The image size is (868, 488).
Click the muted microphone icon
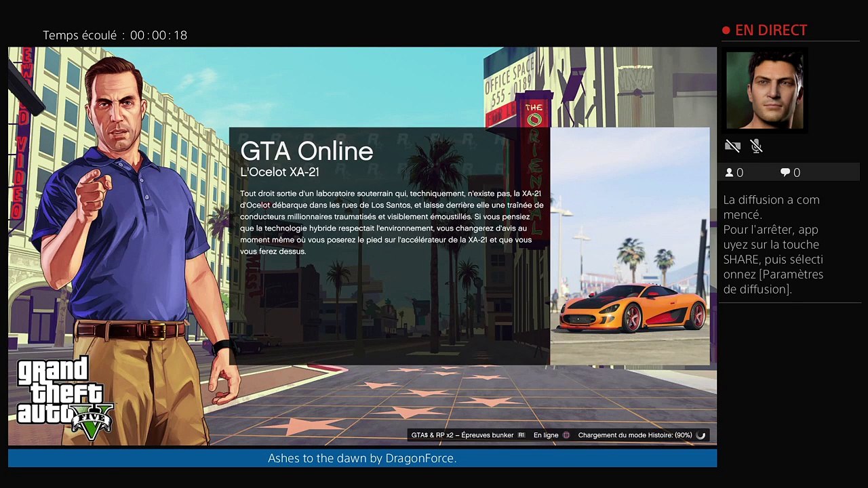[757, 146]
